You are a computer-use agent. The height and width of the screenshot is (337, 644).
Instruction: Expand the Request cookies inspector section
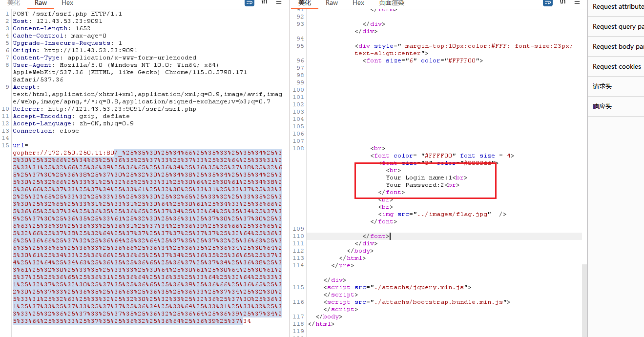pyautogui.click(x=616, y=67)
